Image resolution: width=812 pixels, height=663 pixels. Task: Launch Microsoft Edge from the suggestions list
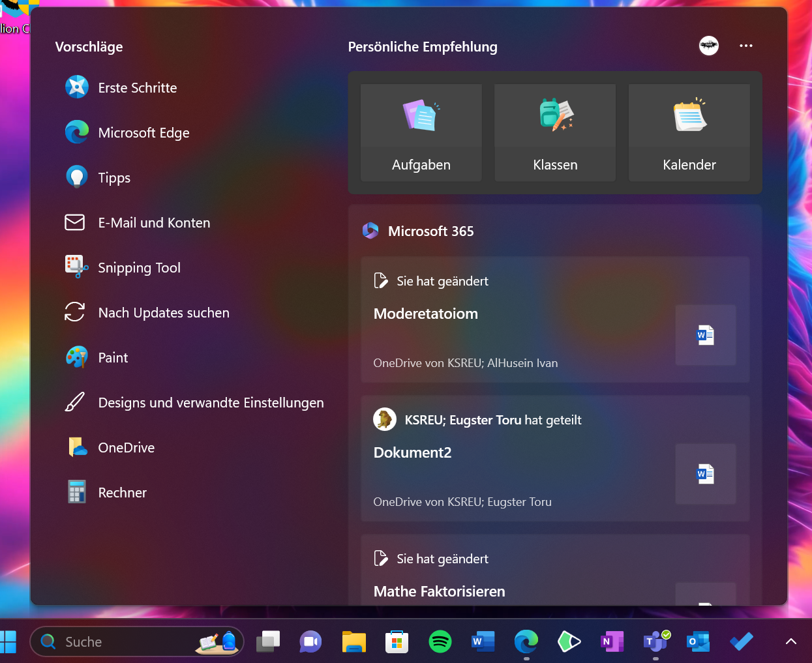(x=143, y=132)
